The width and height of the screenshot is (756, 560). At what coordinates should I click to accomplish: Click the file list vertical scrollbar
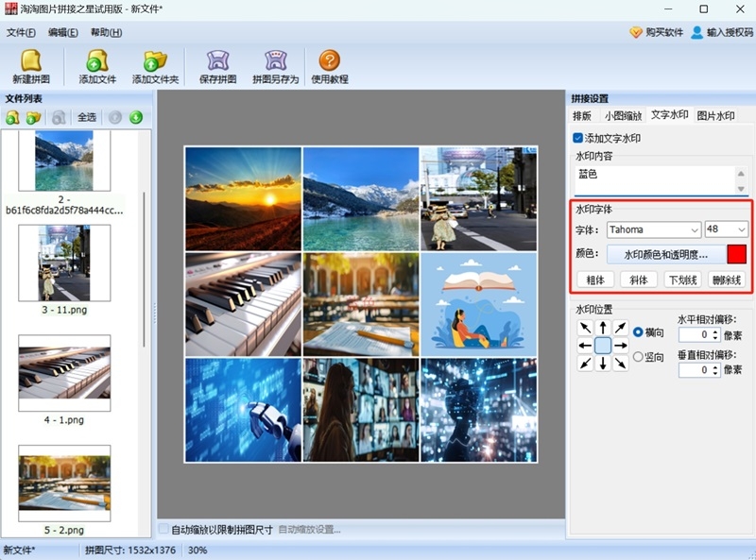tap(144, 270)
